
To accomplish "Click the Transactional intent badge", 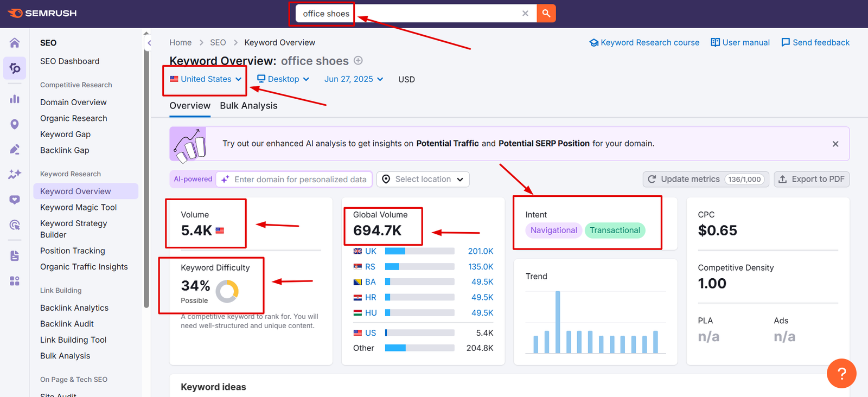I will pos(615,230).
